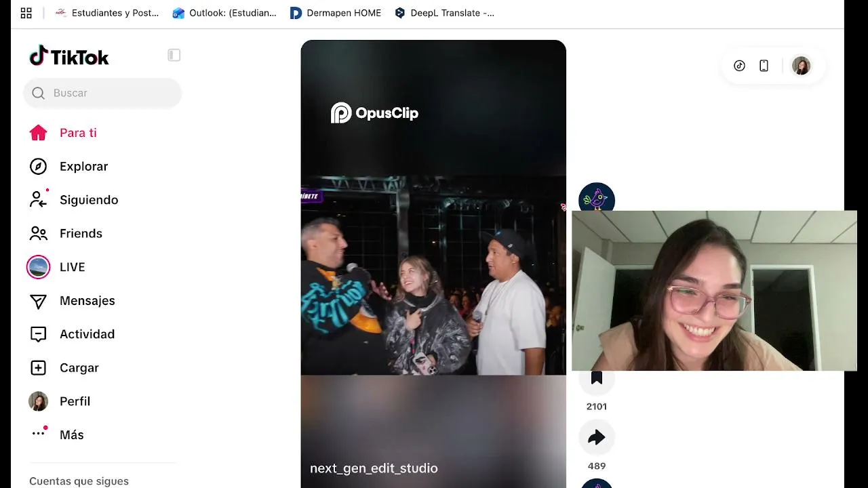Open the TikTok coins icon
The width and height of the screenshot is (868, 488).
[739, 66]
